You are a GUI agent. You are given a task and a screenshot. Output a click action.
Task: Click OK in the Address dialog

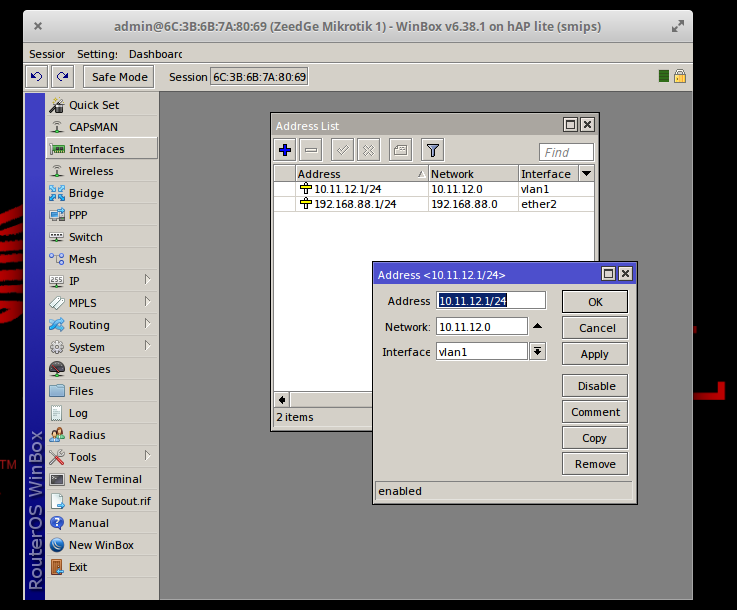tap(595, 302)
